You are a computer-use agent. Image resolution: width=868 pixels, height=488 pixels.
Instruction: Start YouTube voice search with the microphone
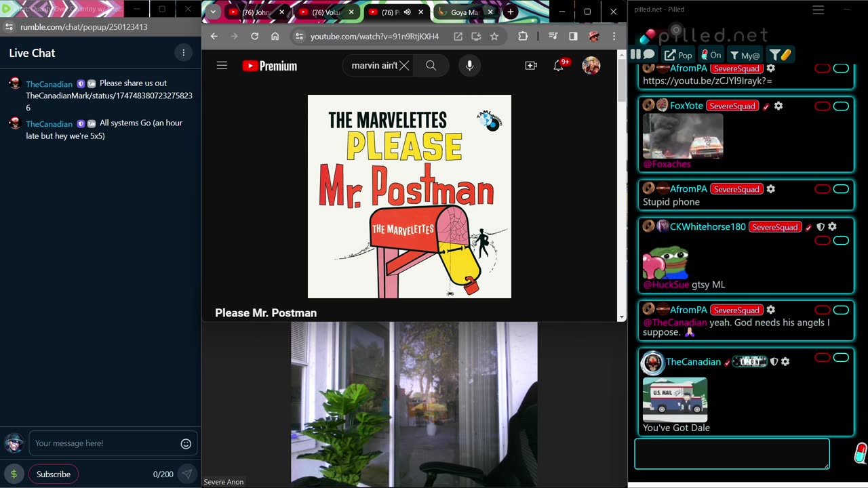[469, 66]
